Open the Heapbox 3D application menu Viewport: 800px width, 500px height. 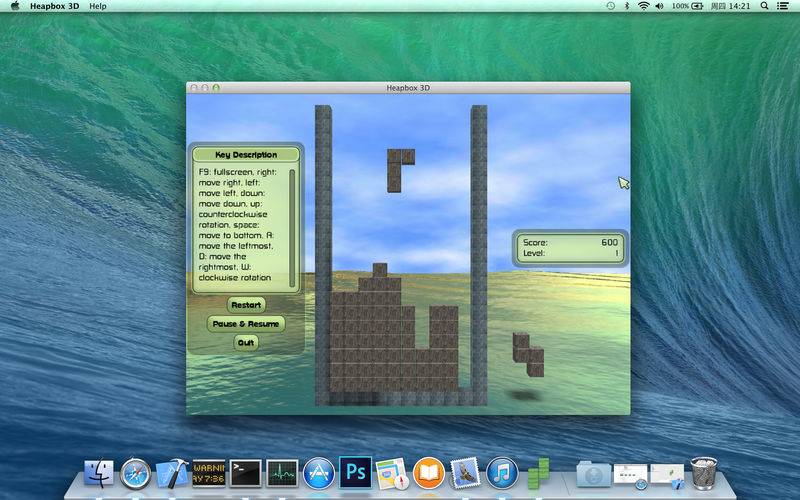click(52, 6)
